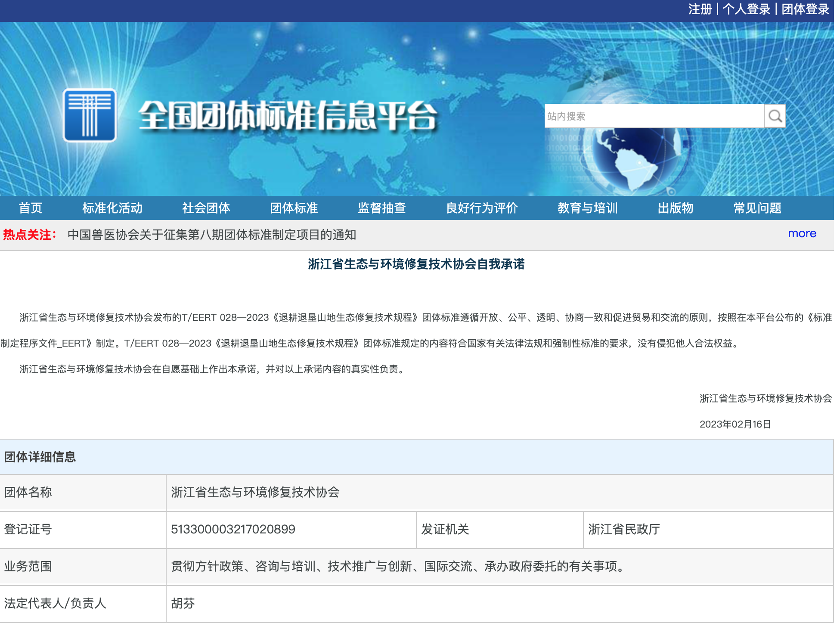This screenshot has height=623, width=840.
Task: Click the more link in hot topics
Action: [x=802, y=233]
